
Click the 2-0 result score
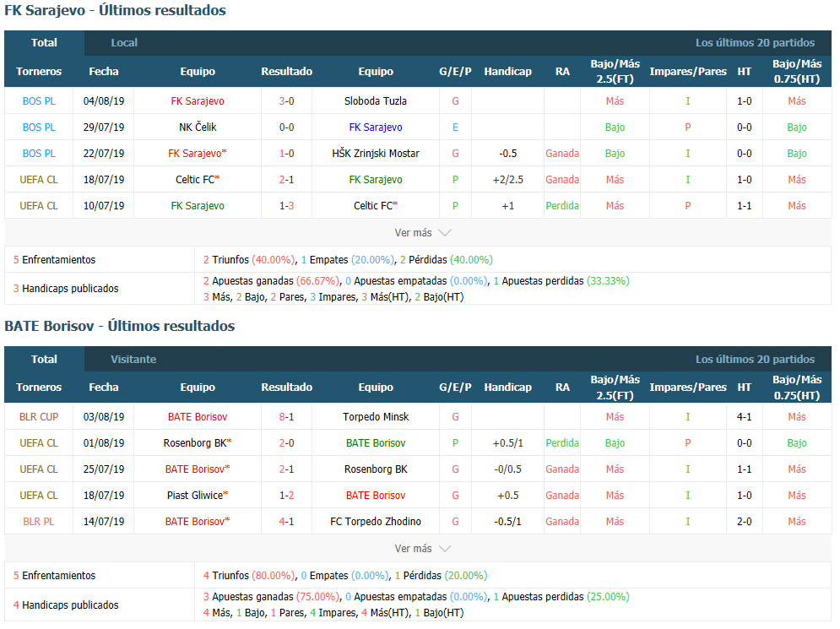[286, 443]
